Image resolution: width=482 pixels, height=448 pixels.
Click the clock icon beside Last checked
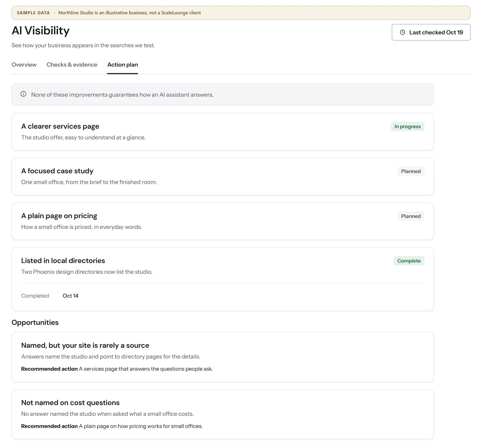click(402, 32)
